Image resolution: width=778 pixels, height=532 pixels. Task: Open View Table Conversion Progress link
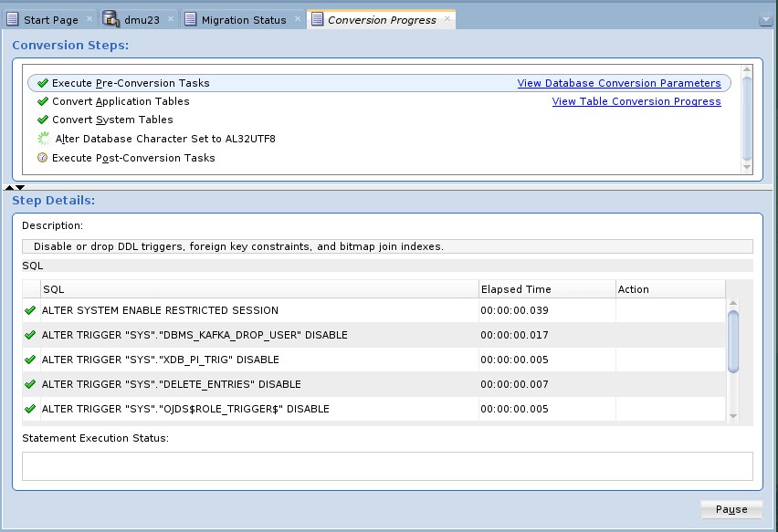[x=636, y=101]
